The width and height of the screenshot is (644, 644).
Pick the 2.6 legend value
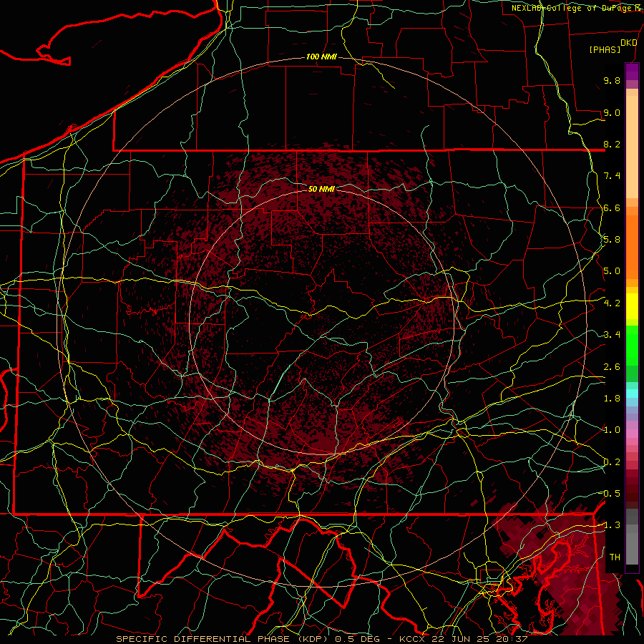click(612, 367)
